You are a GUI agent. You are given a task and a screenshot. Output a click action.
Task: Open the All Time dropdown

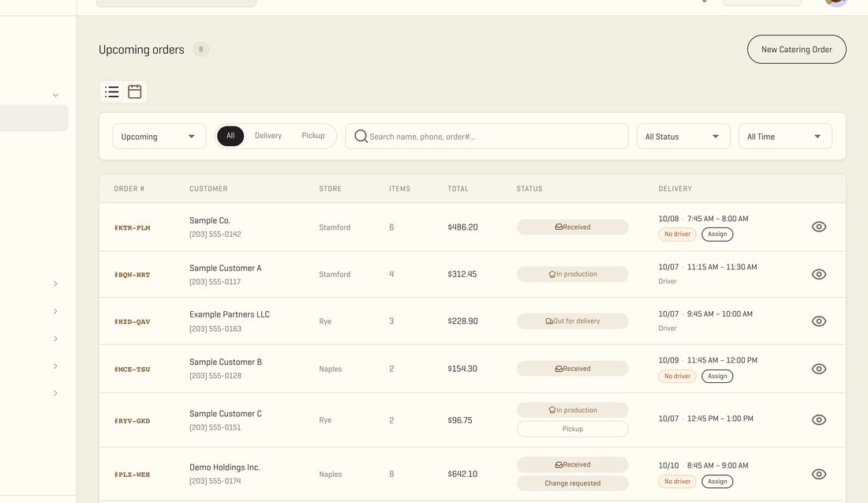[x=785, y=137]
